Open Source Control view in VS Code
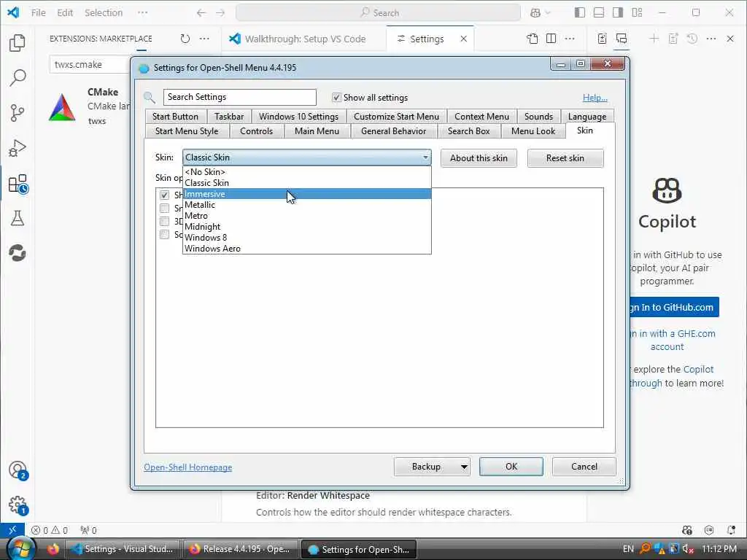747x560 pixels. [18, 113]
